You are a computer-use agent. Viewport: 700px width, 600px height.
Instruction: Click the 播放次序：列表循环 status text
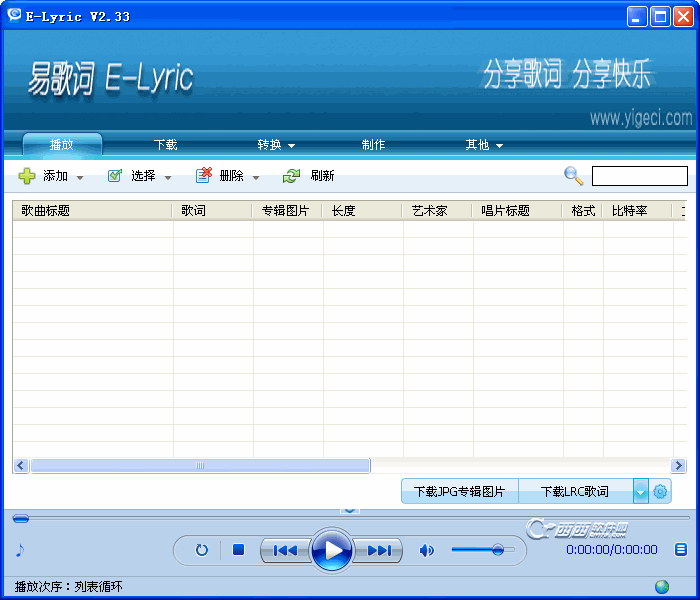[68, 586]
